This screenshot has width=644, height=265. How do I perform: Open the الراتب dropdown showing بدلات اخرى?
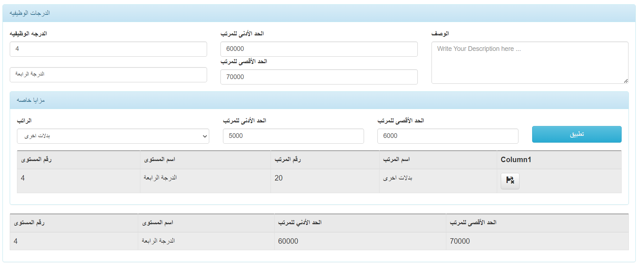point(113,136)
